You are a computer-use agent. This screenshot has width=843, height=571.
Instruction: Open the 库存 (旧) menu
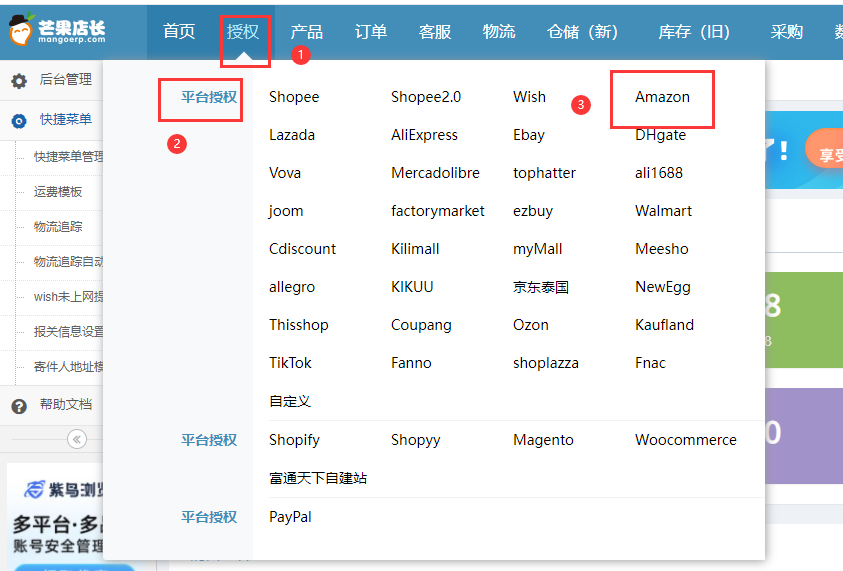click(x=694, y=32)
